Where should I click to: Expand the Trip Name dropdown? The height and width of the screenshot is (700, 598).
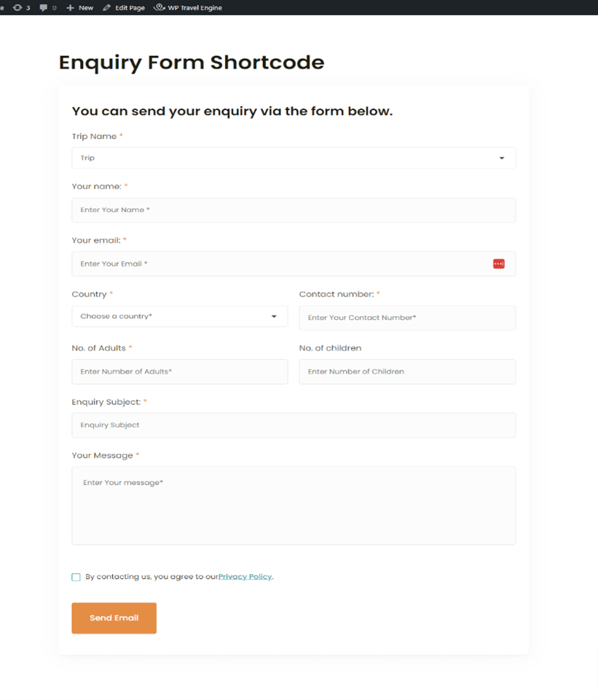coord(293,158)
